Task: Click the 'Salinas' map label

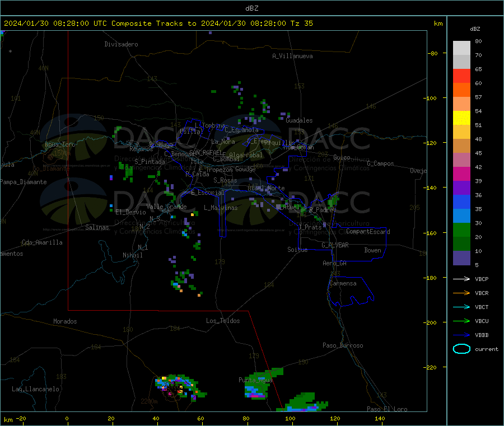Action: coord(97,227)
